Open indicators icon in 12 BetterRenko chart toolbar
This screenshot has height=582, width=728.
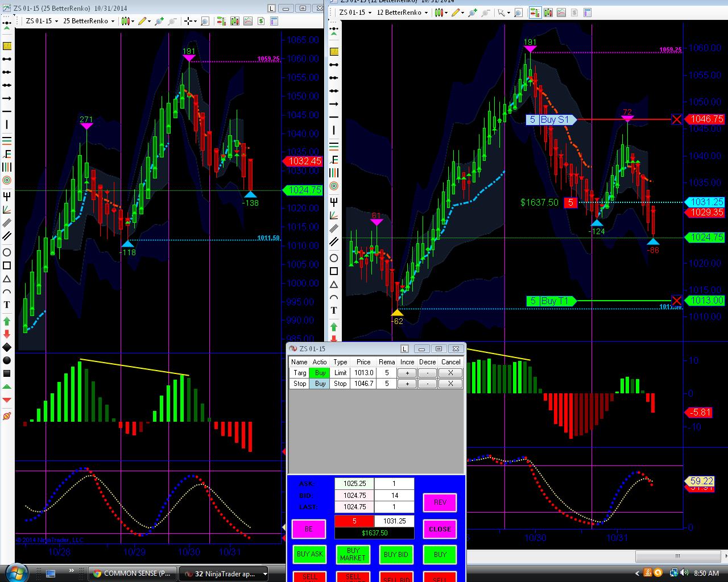click(x=561, y=13)
